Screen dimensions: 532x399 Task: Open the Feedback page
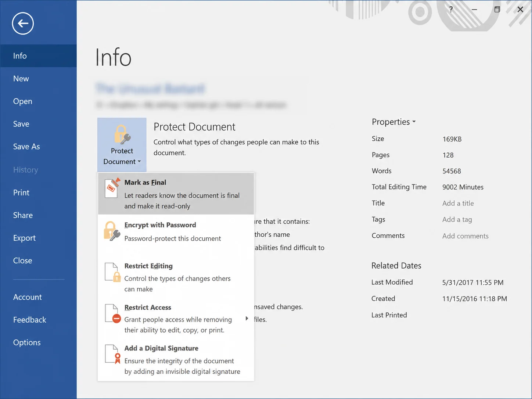tap(30, 320)
